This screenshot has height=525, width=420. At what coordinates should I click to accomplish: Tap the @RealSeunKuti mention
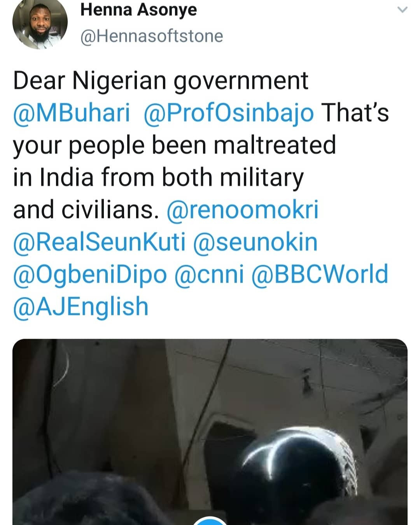(x=100, y=242)
